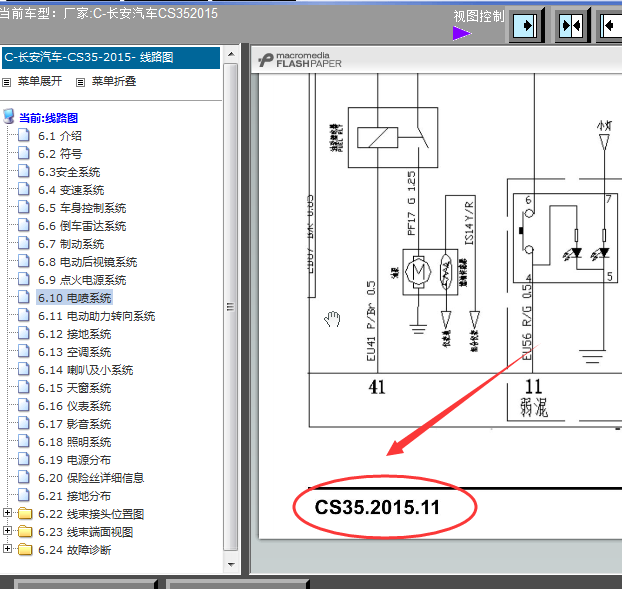Select 6.4 变速系统 entry
The width and height of the screenshot is (622, 589).
click(71, 190)
